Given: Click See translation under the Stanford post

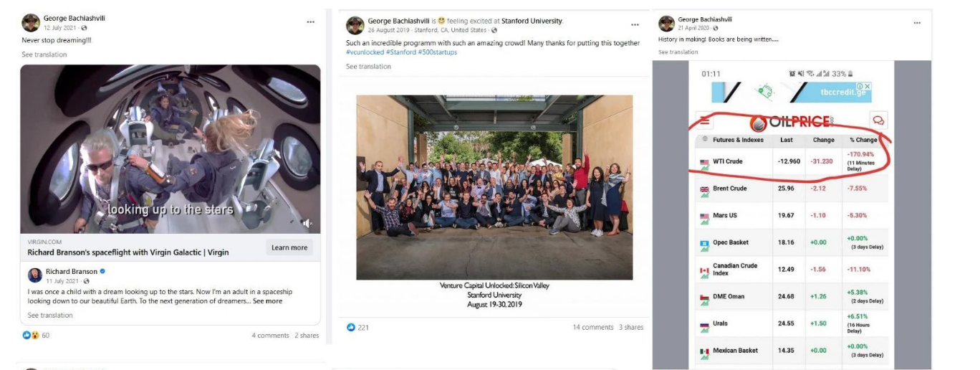Looking at the screenshot, I should (368, 67).
